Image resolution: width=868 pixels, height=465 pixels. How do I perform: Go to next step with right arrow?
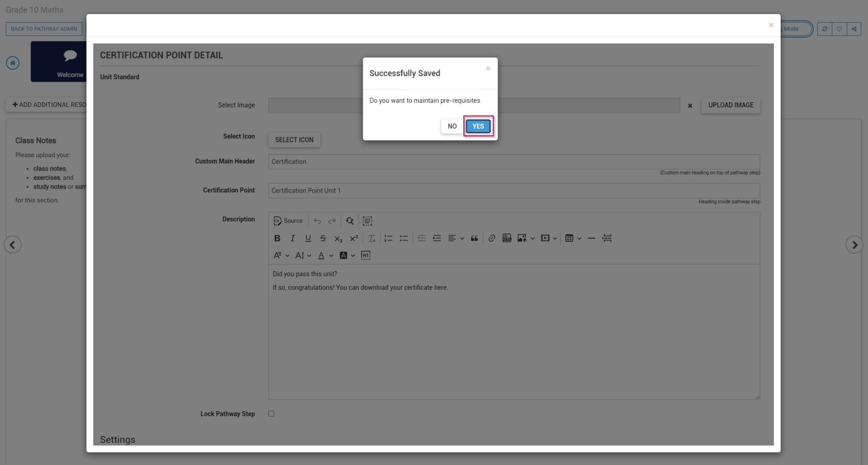tap(854, 245)
